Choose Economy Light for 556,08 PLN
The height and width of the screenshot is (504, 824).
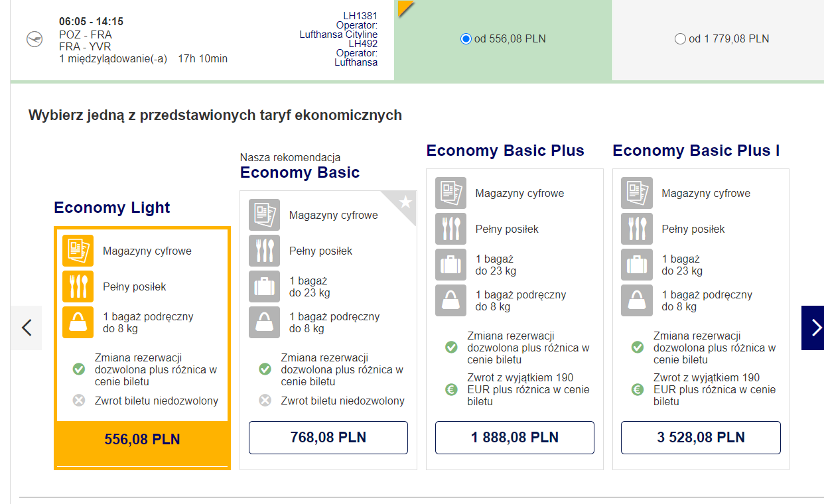coord(142,439)
